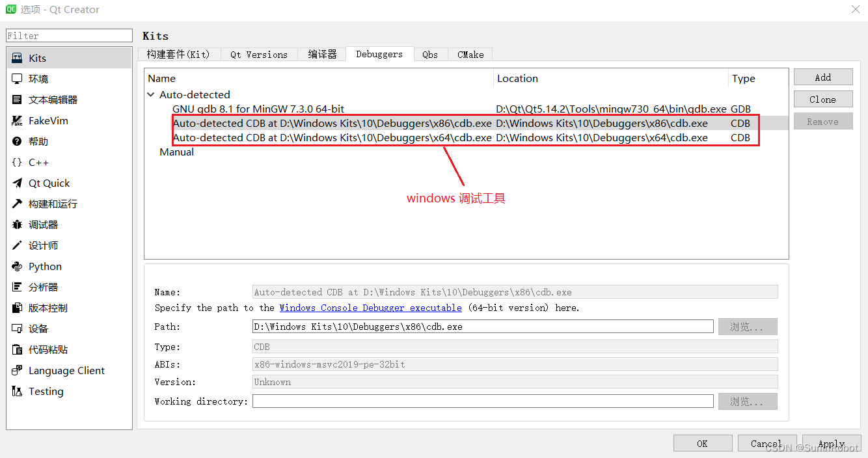The width and height of the screenshot is (868, 458).
Task: Open the Python settings icon
Action: [17, 266]
